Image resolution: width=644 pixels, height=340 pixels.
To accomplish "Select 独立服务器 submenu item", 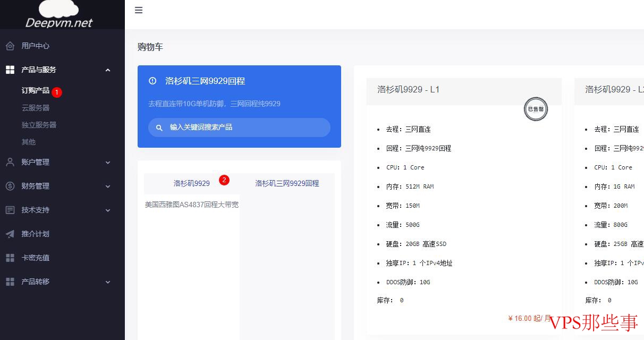I will pyautogui.click(x=39, y=125).
